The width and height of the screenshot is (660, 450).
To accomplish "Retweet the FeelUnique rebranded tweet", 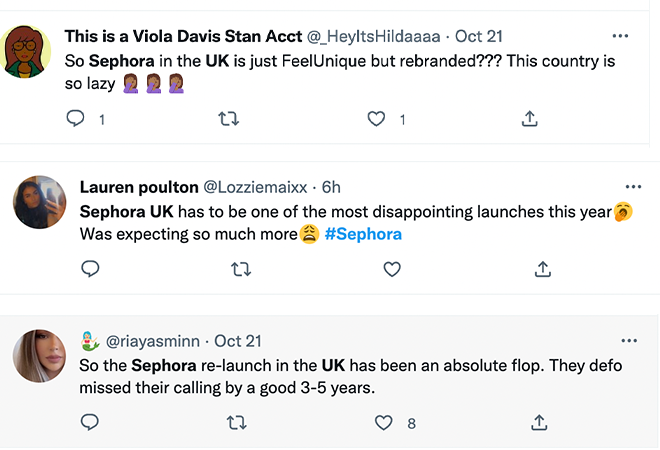I will tap(228, 119).
